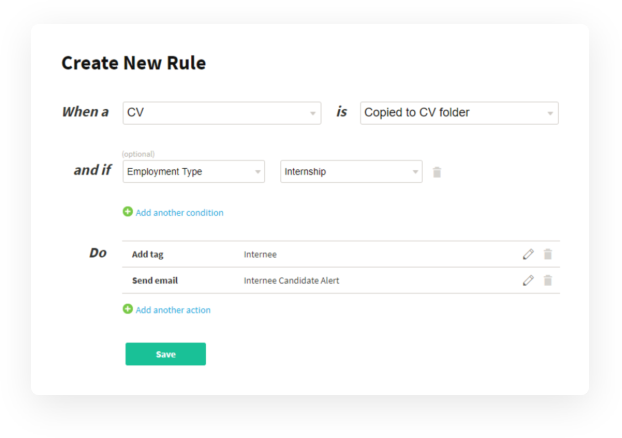Delete the Add tag Internee action
The width and height of the screenshot is (622, 438).
(x=548, y=254)
